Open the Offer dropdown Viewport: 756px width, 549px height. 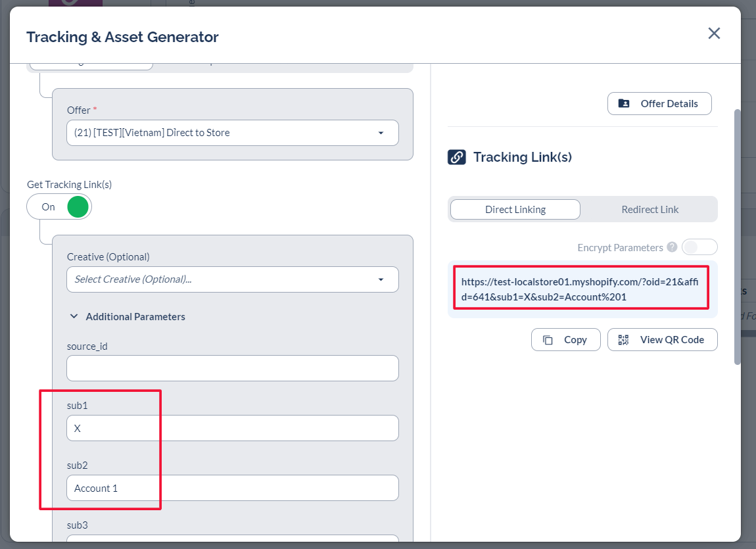coord(232,133)
